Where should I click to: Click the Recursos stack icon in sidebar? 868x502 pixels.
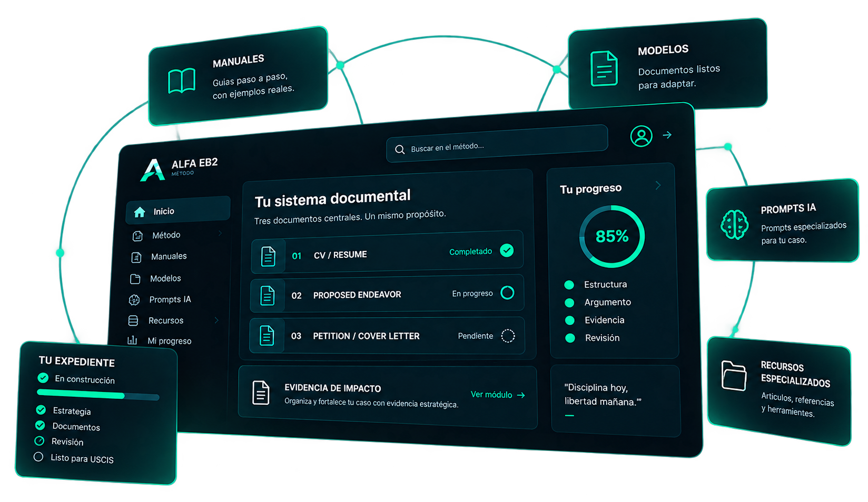pyautogui.click(x=133, y=320)
